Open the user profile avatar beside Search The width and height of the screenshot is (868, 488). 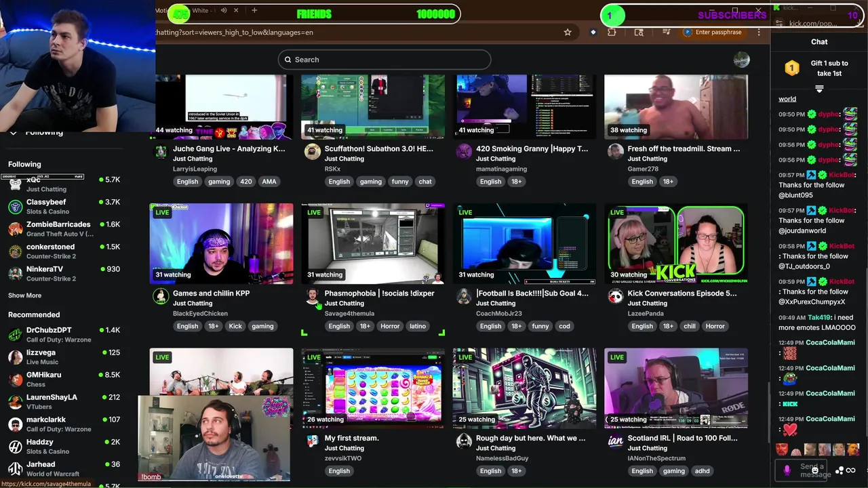click(x=741, y=60)
